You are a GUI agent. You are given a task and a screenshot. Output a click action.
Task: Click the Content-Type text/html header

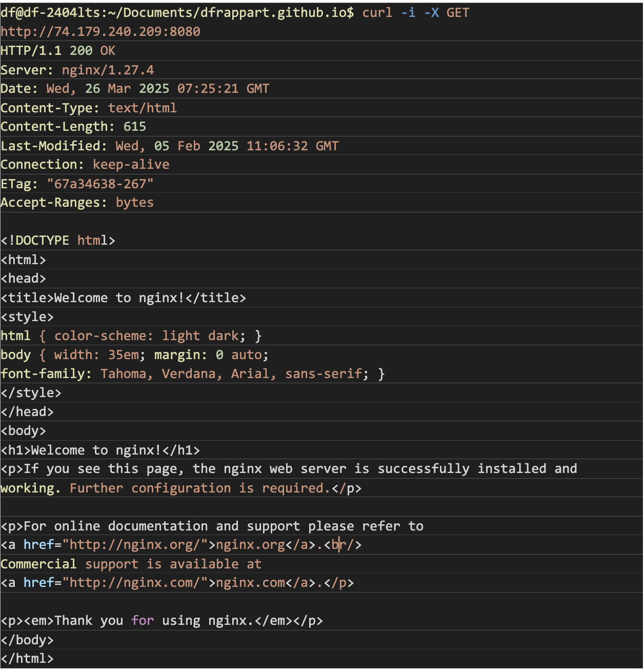(89, 108)
